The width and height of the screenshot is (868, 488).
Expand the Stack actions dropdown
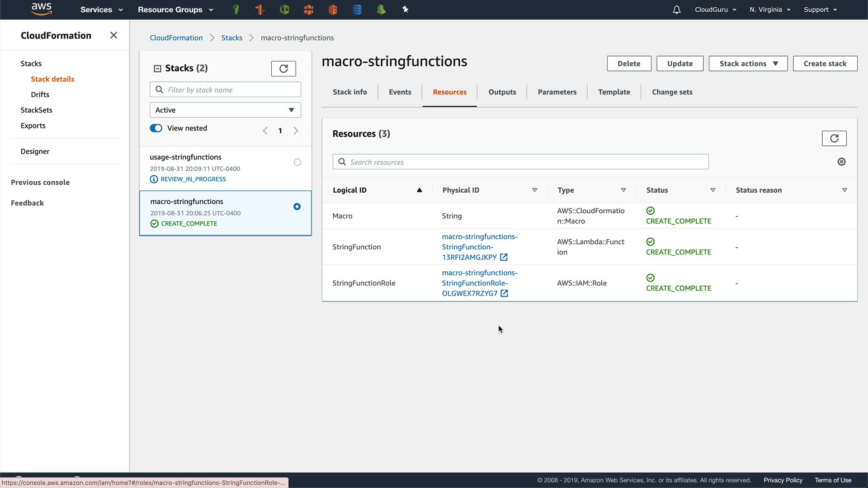(748, 64)
